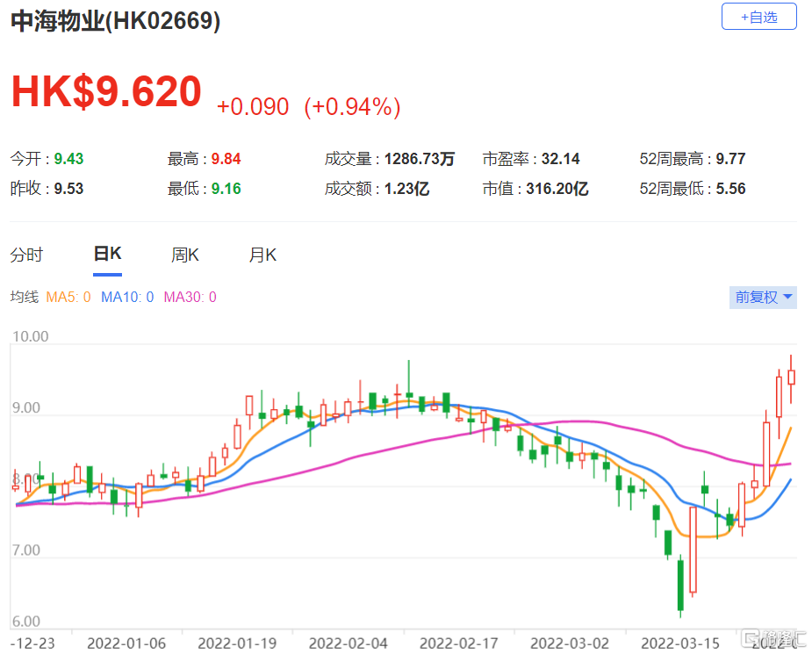The height and width of the screenshot is (654, 812).
Task: Open the 周K weekly chart tab
Action: (184, 255)
